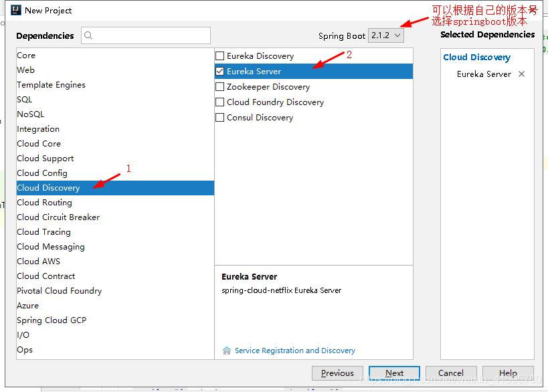Image resolution: width=548 pixels, height=392 pixels.
Task: Click the search magnifier icon in Dependencies field
Action: pos(88,35)
